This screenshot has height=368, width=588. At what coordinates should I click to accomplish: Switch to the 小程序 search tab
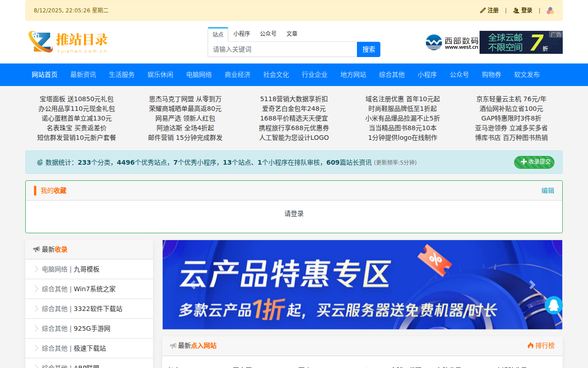(x=241, y=34)
